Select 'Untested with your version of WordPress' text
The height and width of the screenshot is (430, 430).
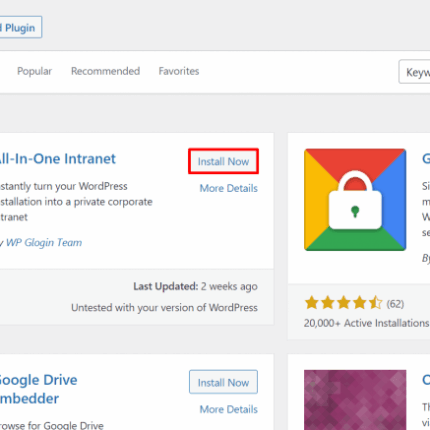[164, 307]
